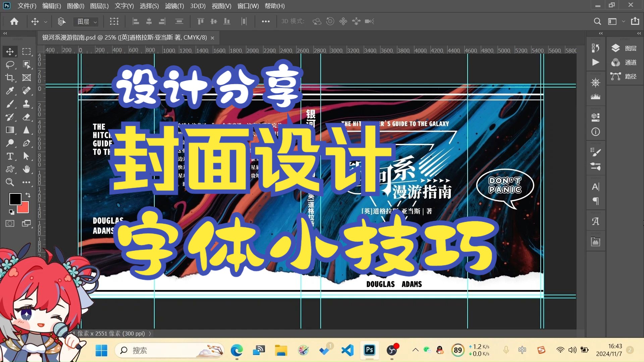
Task: Select the Object Selection tool
Action: pos(26,64)
